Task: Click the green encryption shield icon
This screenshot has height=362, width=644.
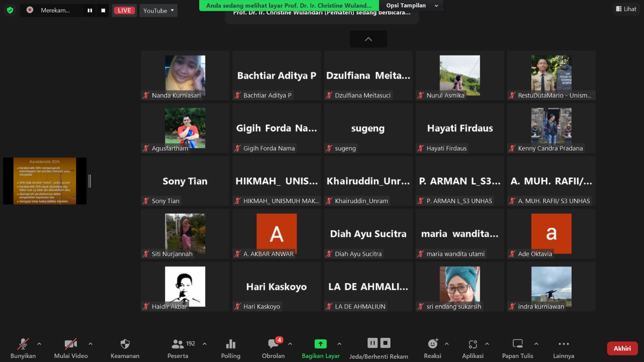Action: coord(10,10)
